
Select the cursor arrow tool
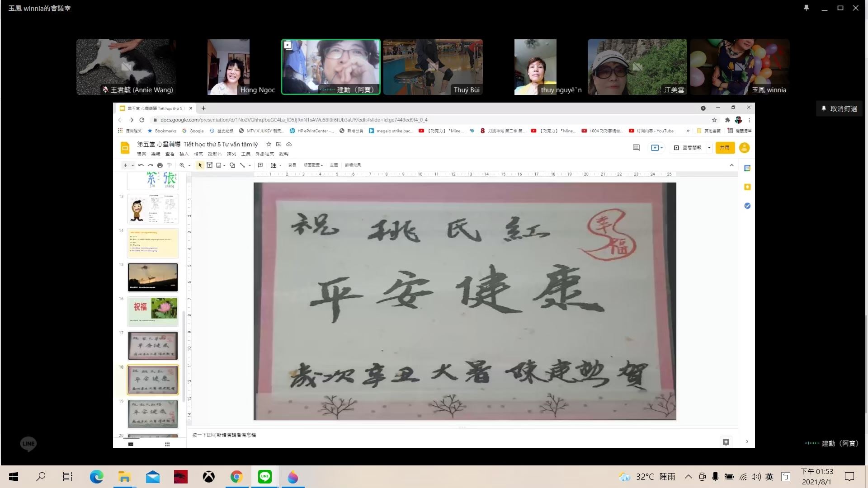pyautogui.click(x=200, y=165)
